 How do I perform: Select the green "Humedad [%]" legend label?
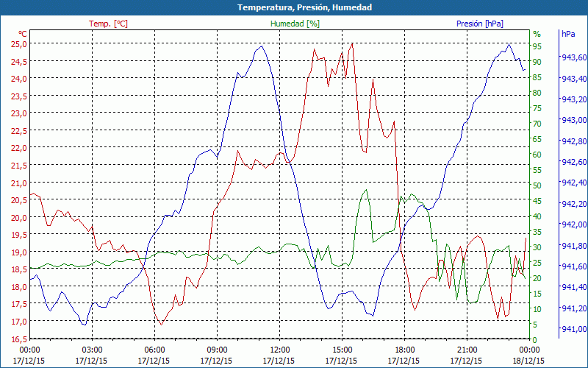(x=295, y=24)
